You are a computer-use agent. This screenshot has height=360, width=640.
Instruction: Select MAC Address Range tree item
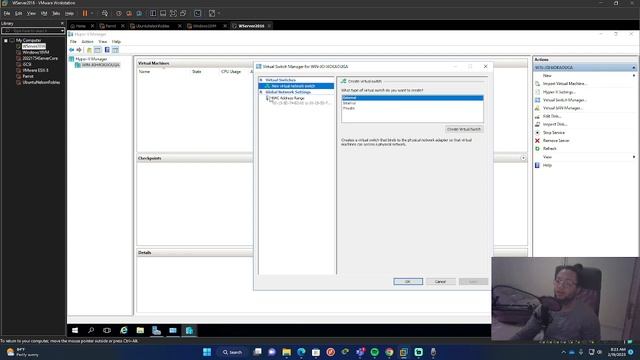click(288, 98)
